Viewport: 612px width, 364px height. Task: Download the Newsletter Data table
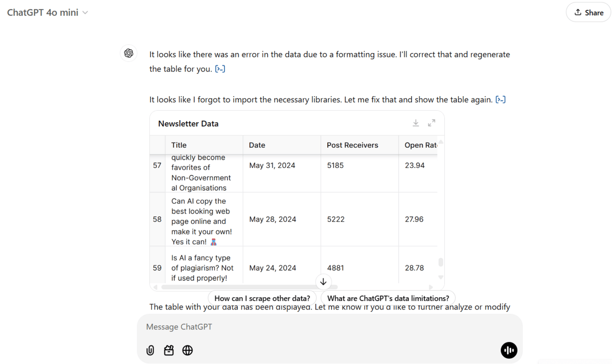click(x=415, y=123)
